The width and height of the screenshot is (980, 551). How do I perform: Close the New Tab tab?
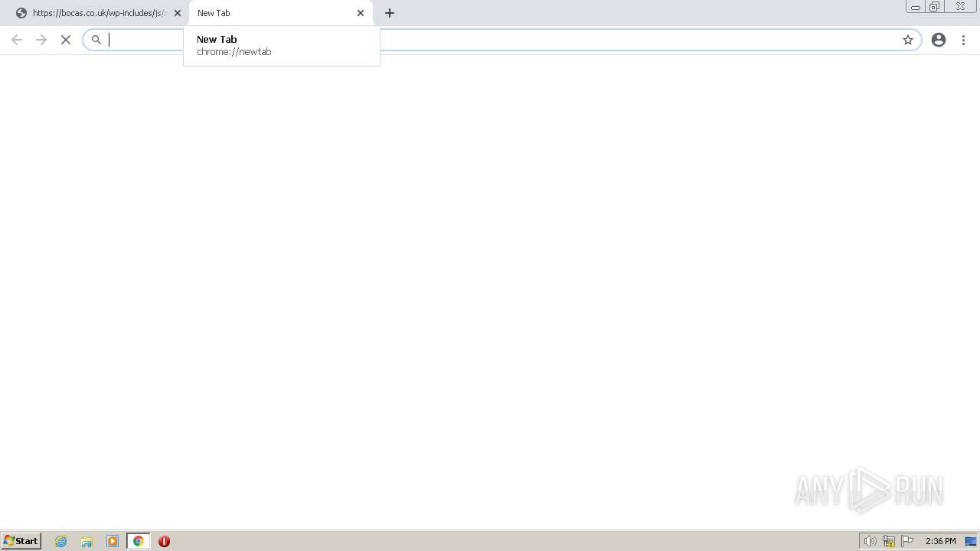pyautogui.click(x=361, y=13)
